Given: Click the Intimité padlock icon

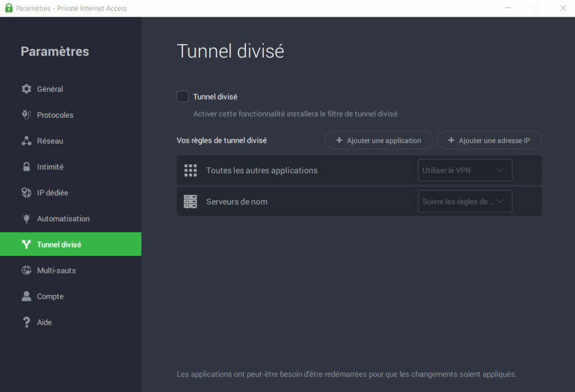Looking at the screenshot, I should pyautogui.click(x=26, y=167).
